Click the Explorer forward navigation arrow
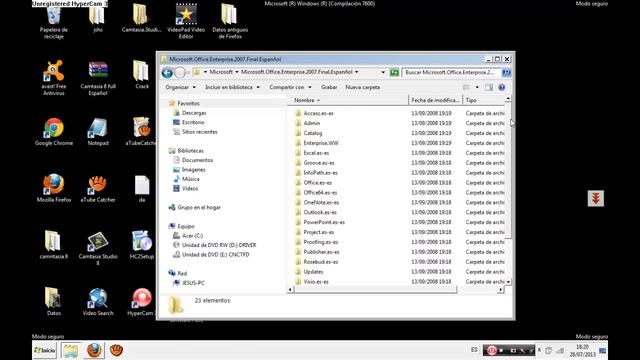Image resolution: width=640 pixels, height=360 pixels. coord(180,73)
